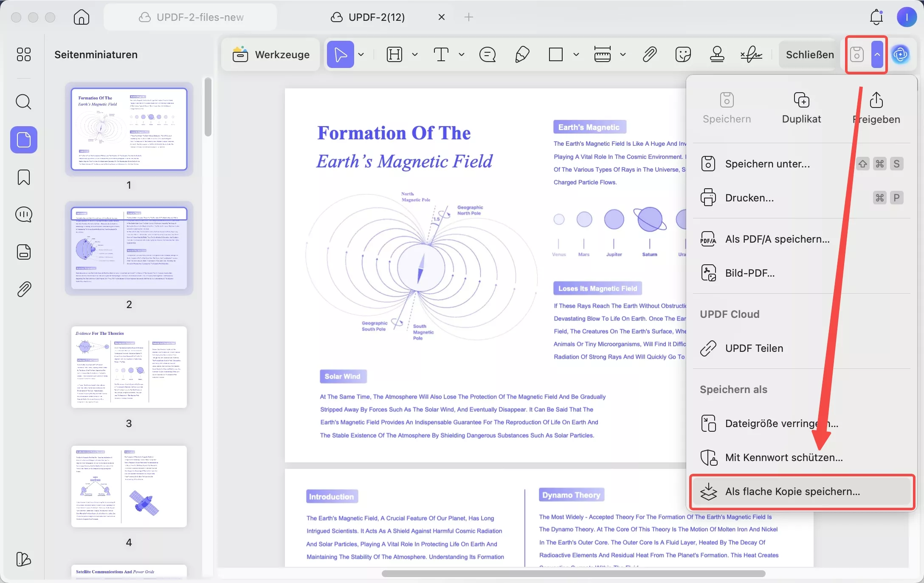Choose Speichern unter from the menu
Screen dimensions: 924x583
point(802,164)
